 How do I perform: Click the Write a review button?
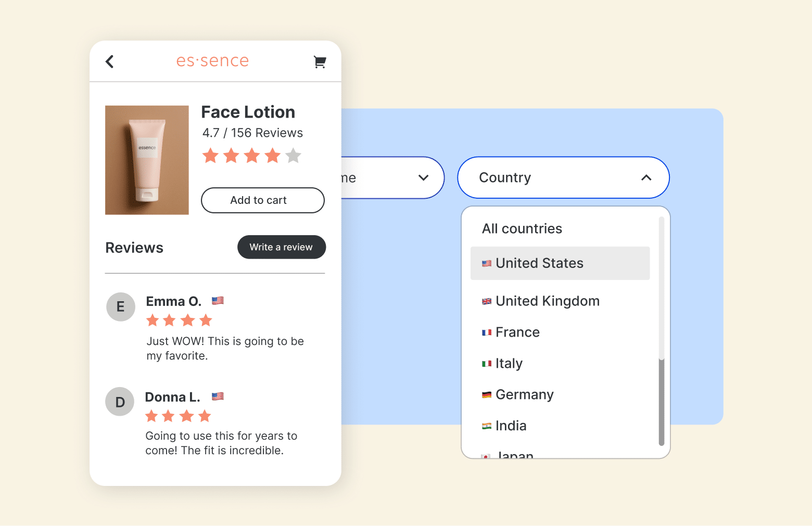coord(282,247)
